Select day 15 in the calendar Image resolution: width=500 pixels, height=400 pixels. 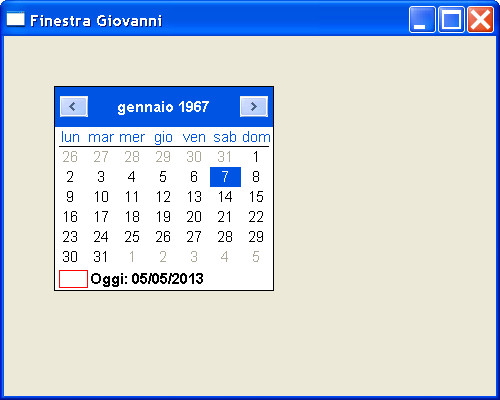coord(256,197)
